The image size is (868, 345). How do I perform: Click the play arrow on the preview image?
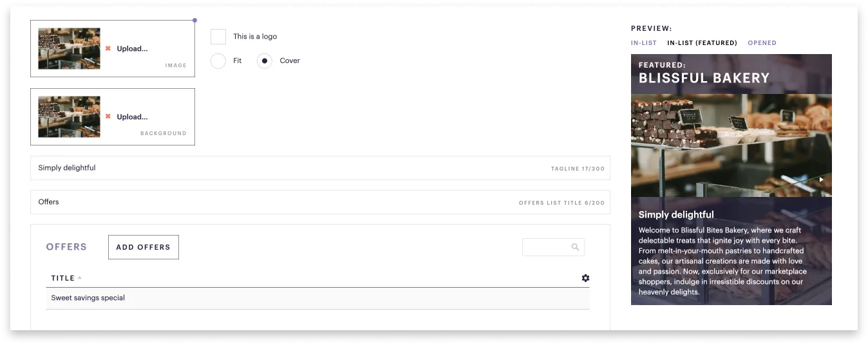(x=822, y=180)
